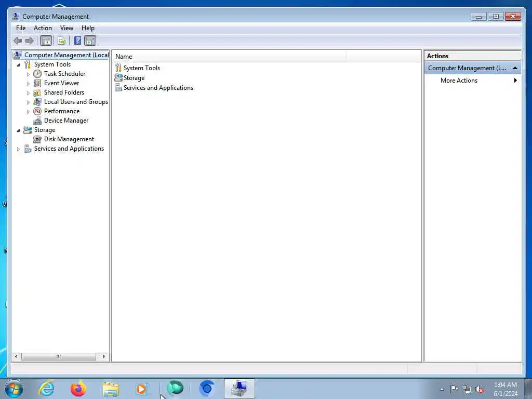The image size is (532, 399).
Task: Launch Firefox from the taskbar
Action: tap(78, 389)
